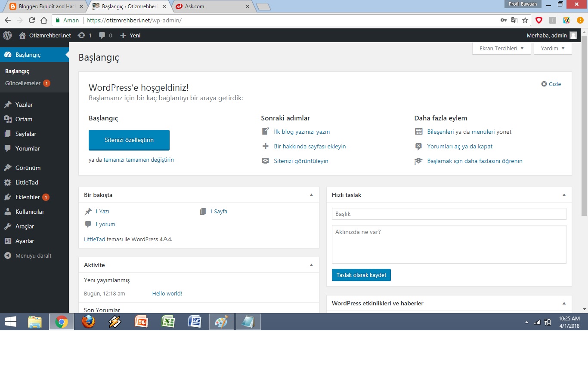Click the Taslak olarak kaydet button
The height and width of the screenshot is (366, 588).
[x=361, y=275]
